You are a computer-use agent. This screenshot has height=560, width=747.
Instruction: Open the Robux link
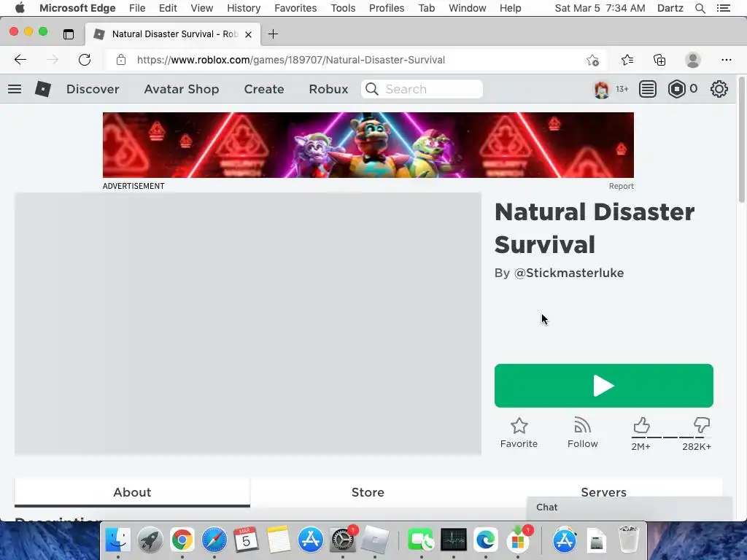tap(328, 89)
